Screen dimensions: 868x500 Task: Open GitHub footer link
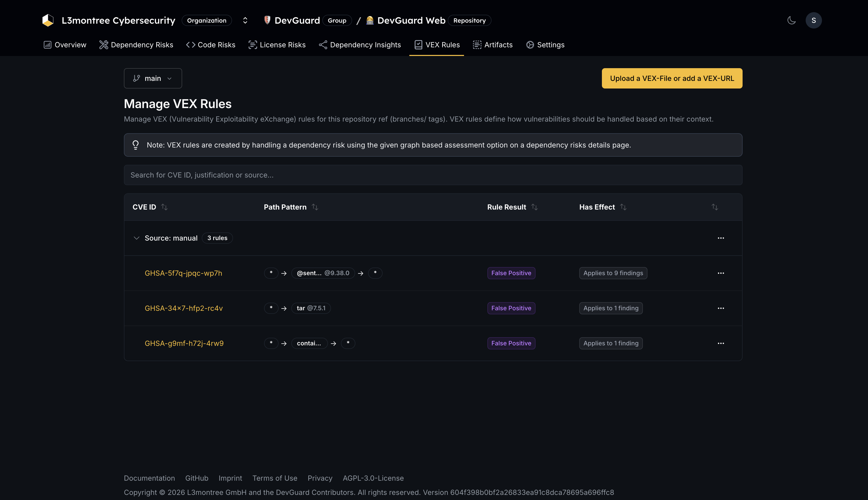[196, 478]
